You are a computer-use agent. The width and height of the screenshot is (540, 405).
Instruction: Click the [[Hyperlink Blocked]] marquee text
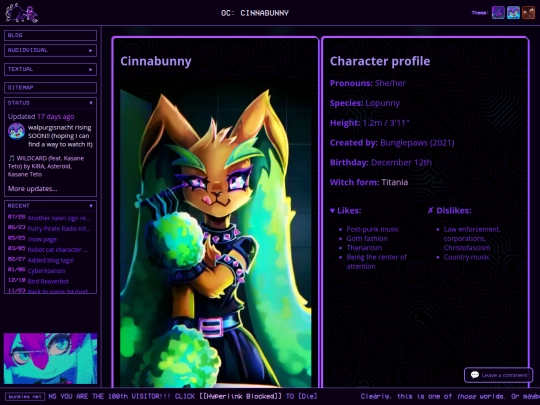click(240, 396)
